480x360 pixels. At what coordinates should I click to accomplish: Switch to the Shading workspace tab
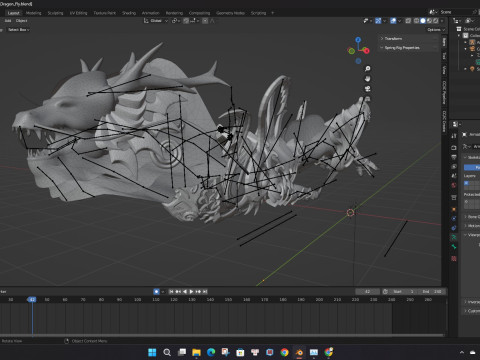[x=129, y=13]
